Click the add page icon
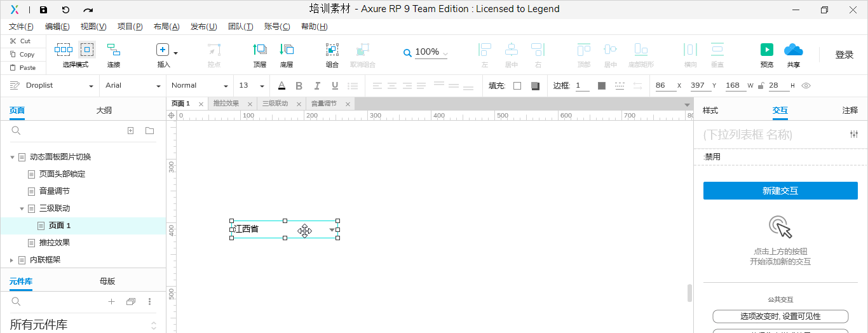Screen dimensions: 868x333 pos(131,131)
